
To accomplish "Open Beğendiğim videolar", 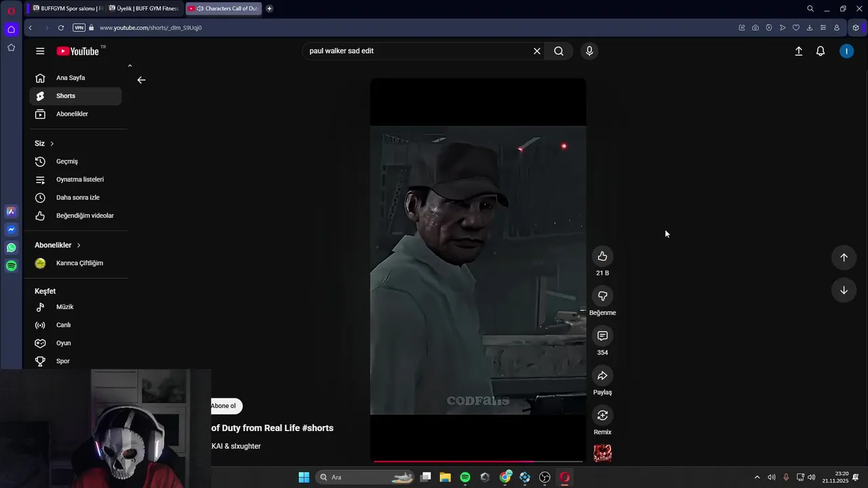I will [x=76, y=216].
